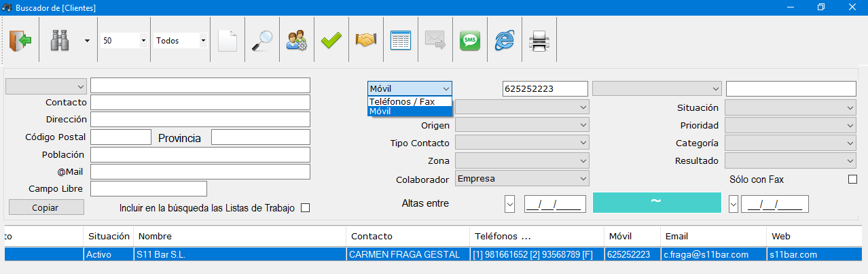The image size is (868, 274).
Task: Click the envelope send mail icon
Action: (435, 41)
